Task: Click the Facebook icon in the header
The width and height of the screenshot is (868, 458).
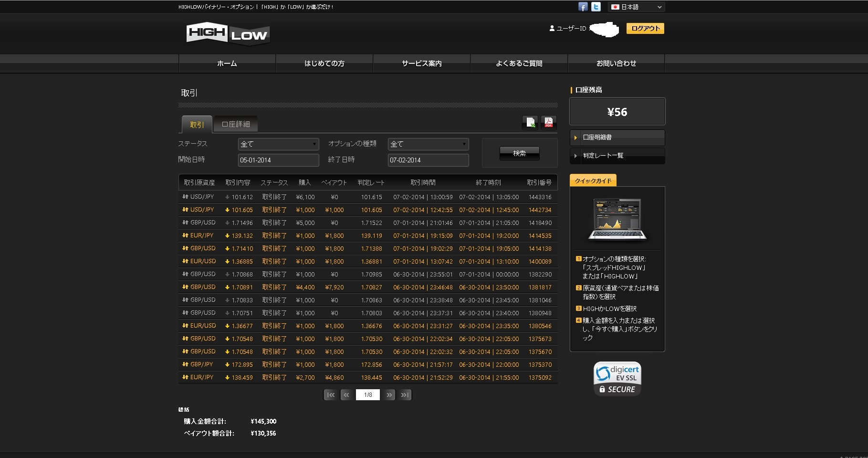Action: coord(583,7)
